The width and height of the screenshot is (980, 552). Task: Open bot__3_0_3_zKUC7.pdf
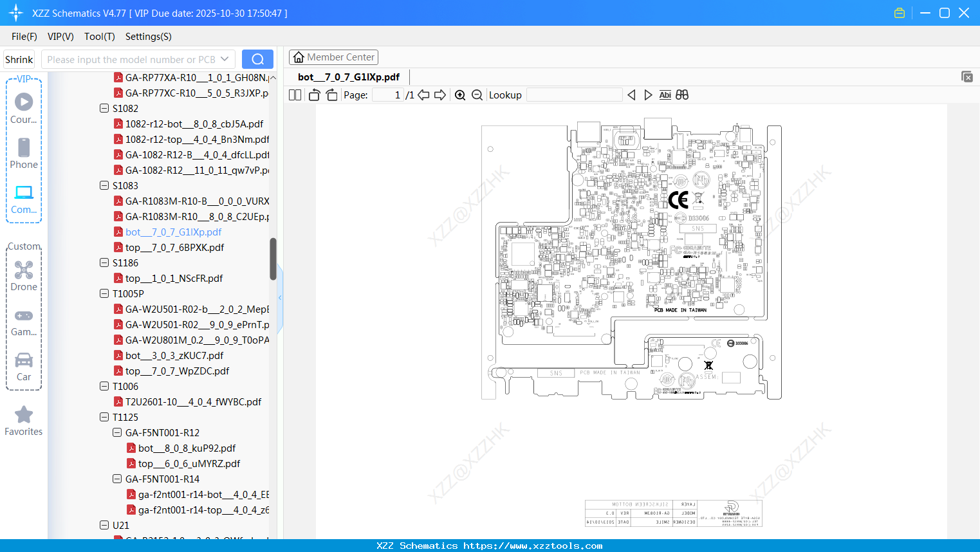[x=174, y=355]
